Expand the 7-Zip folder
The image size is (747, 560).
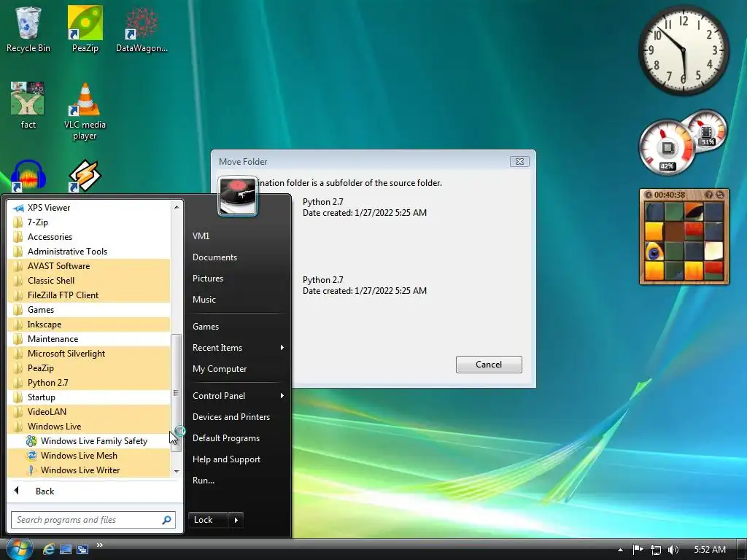coord(88,222)
